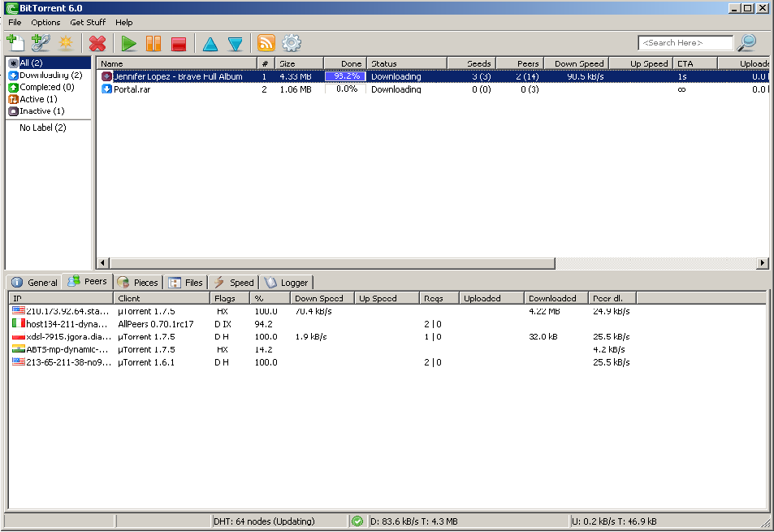Image resolution: width=774 pixels, height=532 pixels.
Task: Click the Jennifer Lopez torrent status icon
Action: pos(106,76)
